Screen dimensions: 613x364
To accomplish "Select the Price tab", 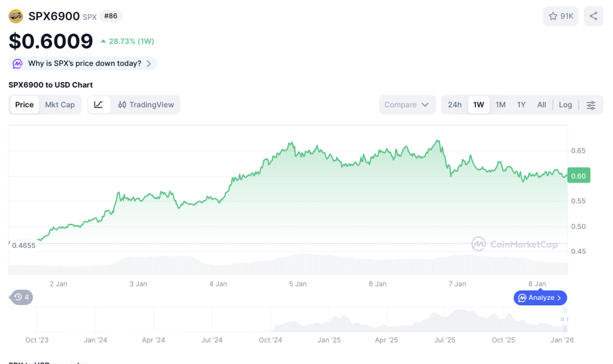I will coord(24,104).
